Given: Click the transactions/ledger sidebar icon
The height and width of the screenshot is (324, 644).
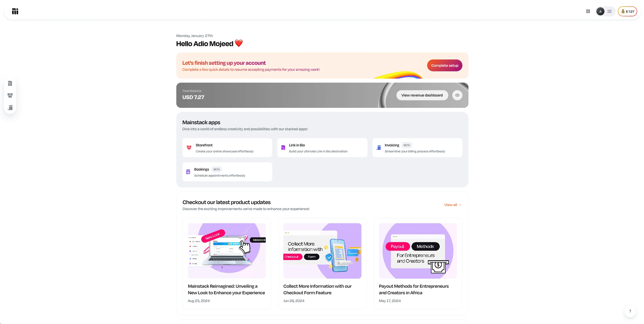Looking at the screenshot, I should click(10, 108).
